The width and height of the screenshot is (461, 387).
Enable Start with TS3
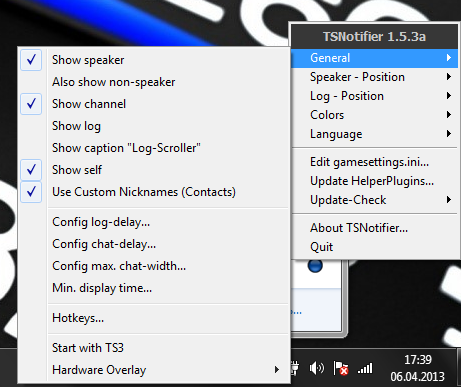coord(153,348)
